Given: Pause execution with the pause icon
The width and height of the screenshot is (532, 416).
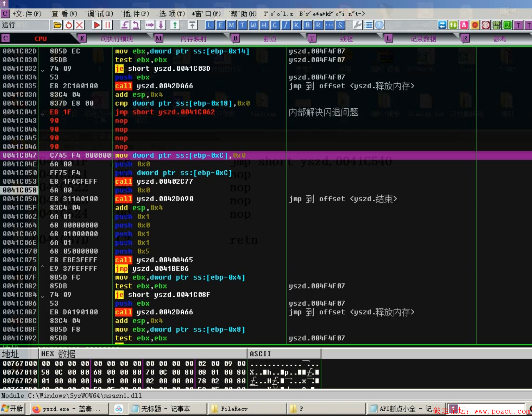Looking at the screenshot, I should tap(107, 25).
